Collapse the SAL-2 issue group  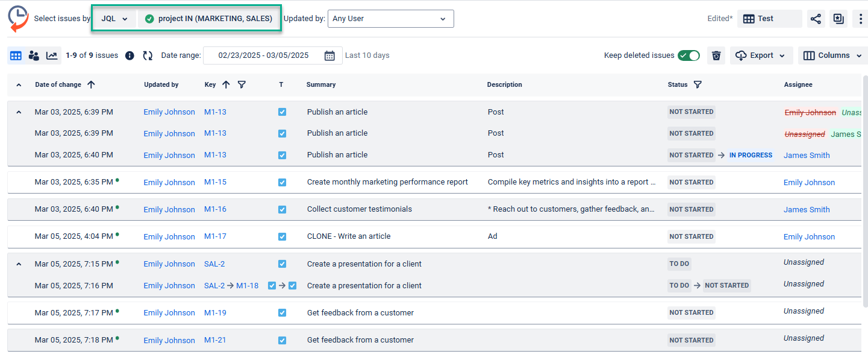pyautogui.click(x=19, y=264)
